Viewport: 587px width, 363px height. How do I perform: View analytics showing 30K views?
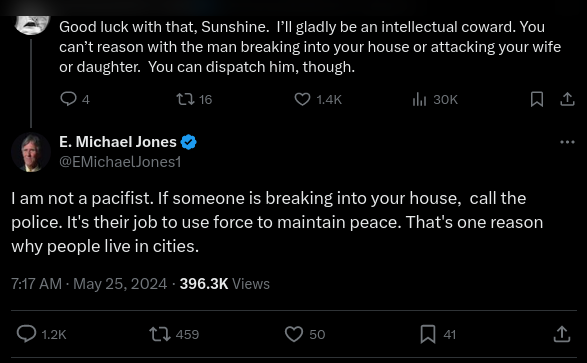[435, 99]
